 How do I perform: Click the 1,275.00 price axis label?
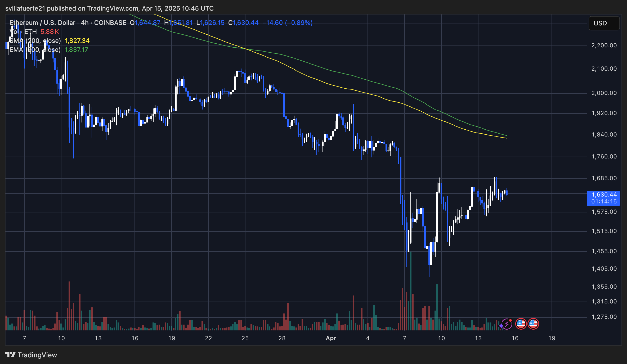[604, 317]
